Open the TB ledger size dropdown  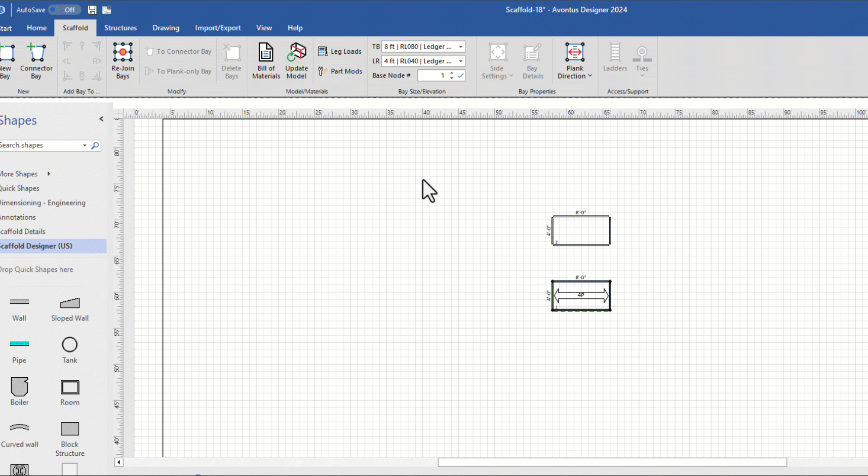coord(460,47)
